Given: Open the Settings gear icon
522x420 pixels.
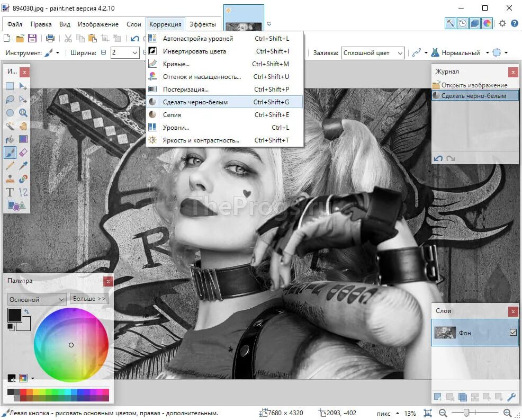Looking at the screenshot, I should (502, 23).
